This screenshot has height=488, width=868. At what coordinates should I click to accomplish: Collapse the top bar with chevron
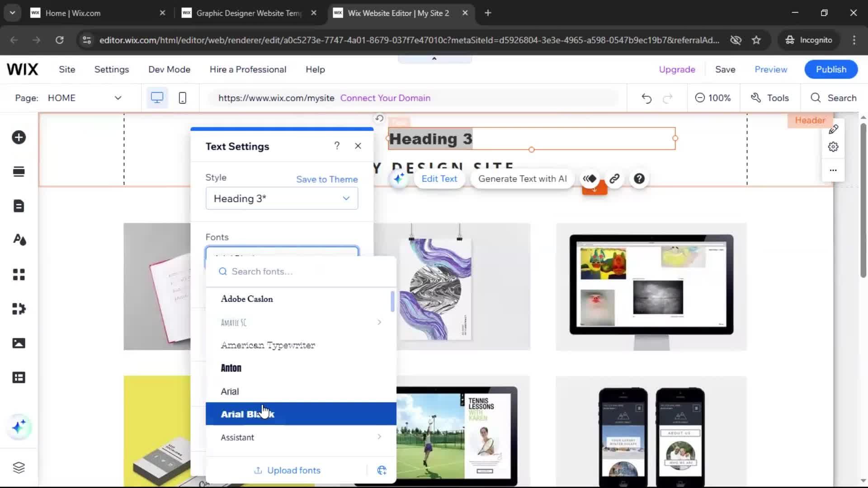pyautogui.click(x=434, y=59)
